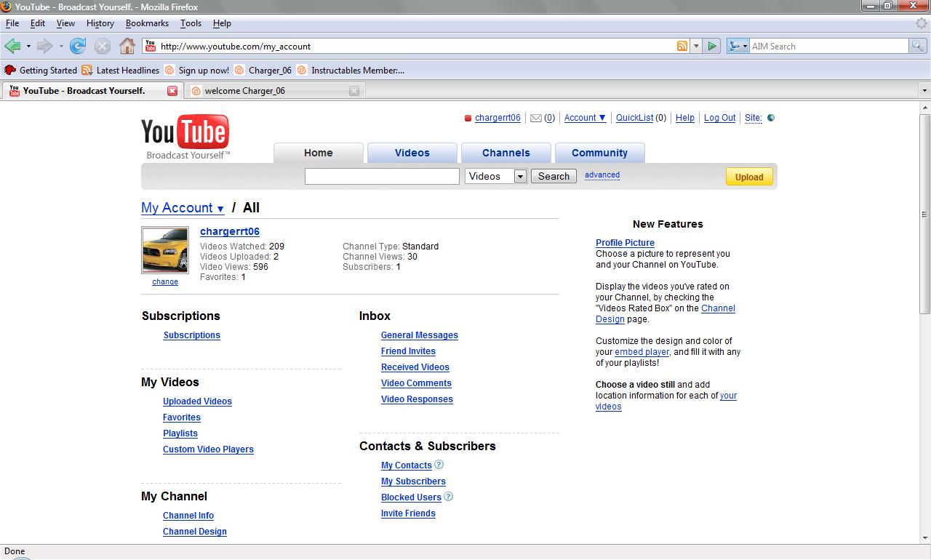Open the Friend Invites link
The width and height of the screenshot is (931, 560).
(x=408, y=351)
